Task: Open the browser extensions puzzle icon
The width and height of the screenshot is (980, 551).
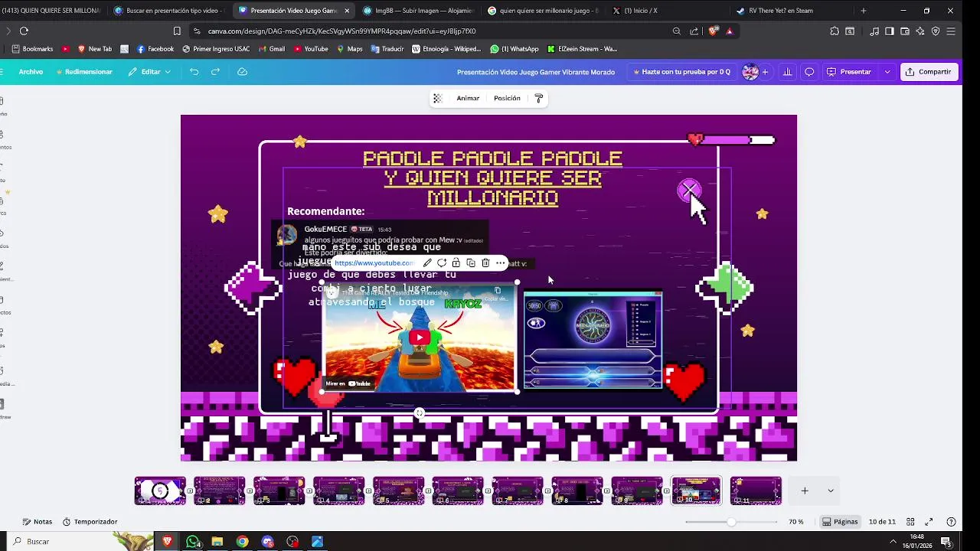Action: (x=835, y=31)
